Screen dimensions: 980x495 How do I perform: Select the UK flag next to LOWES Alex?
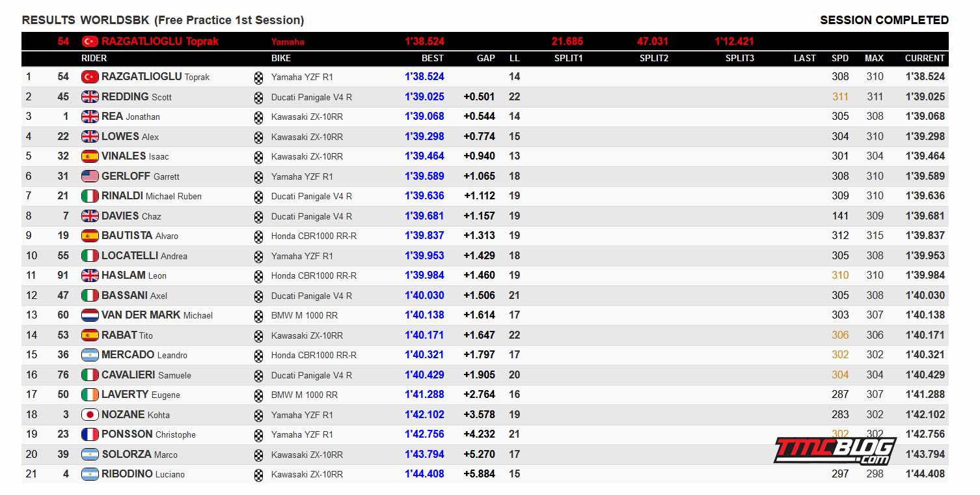coord(90,136)
